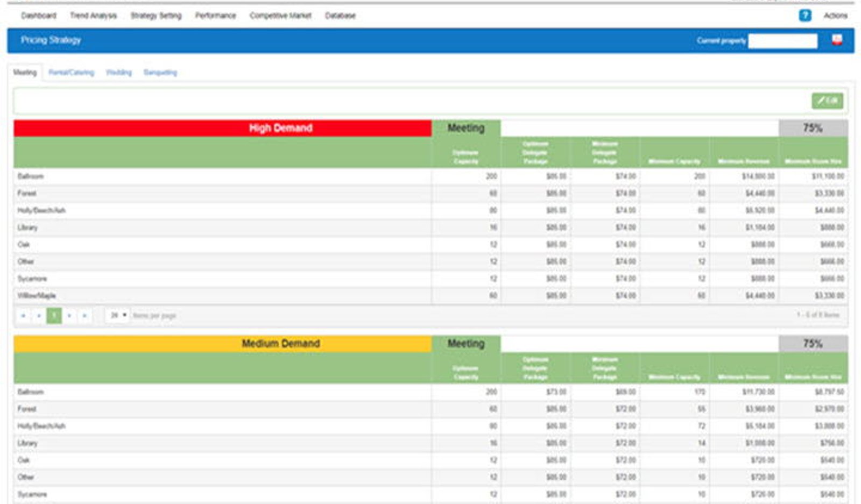Image resolution: width=861 pixels, height=504 pixels.
Task: Click Meeting header in High Demand table
Action: tap(466, 128)
